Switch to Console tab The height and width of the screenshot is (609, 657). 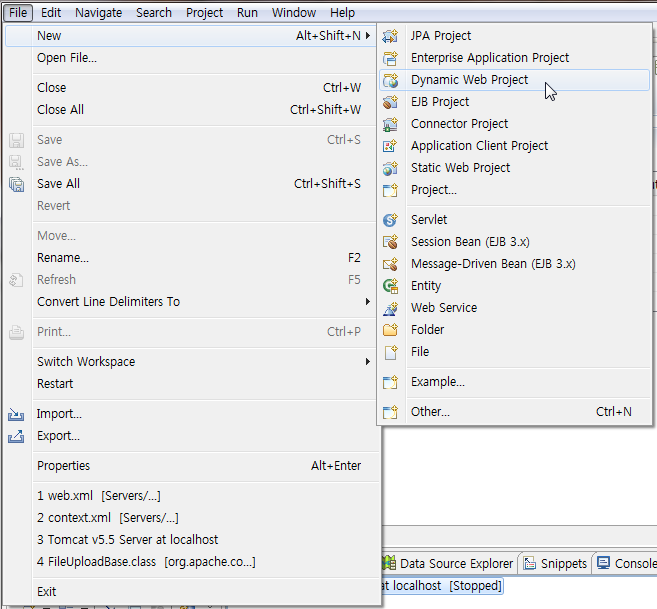coord(625,564)
